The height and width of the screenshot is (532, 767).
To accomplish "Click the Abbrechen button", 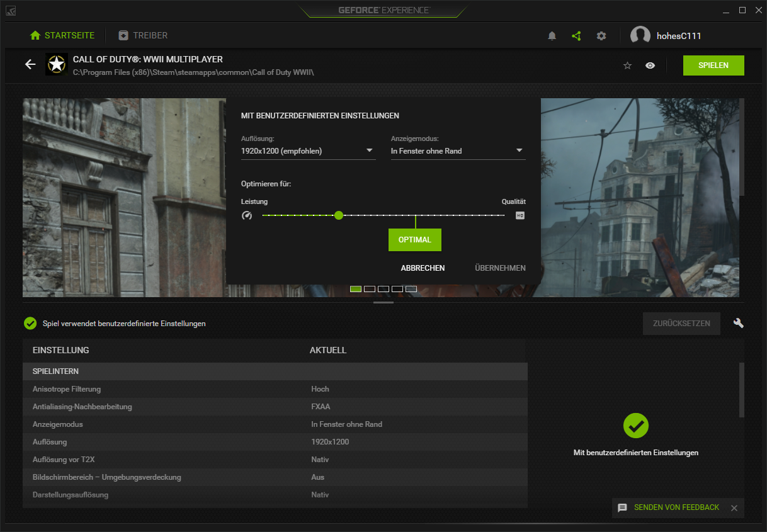I will pos(423,268).
